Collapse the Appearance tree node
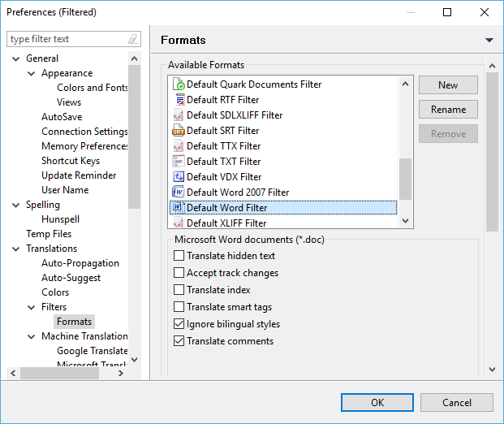This screenshot has width=504, height=424. tap(31, 74)
